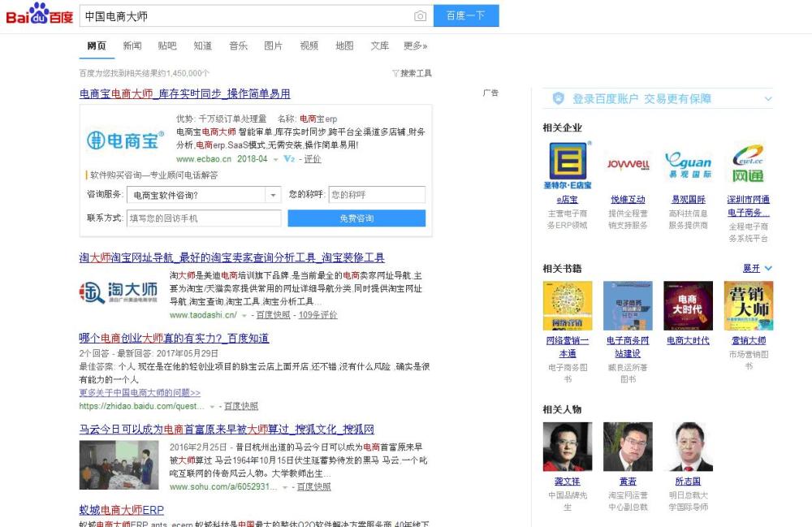
Task: Open camera image search icon
Action: click(420, 16)
